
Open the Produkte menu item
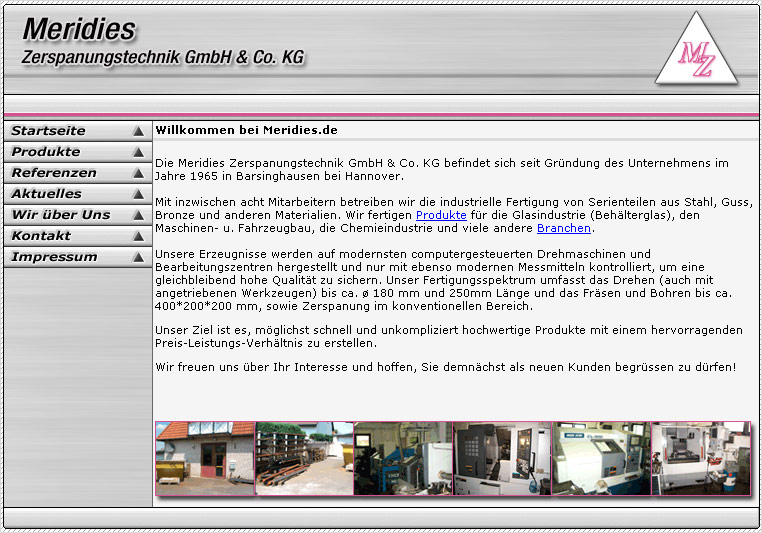pyautogui.click(x=78, y=152)
